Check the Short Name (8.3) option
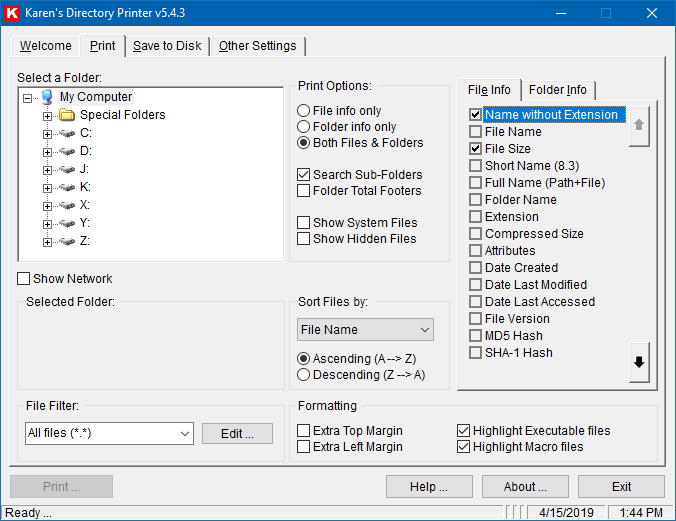Image resolution: width=676 pixels, height=521 pixels. pos(475,166)
